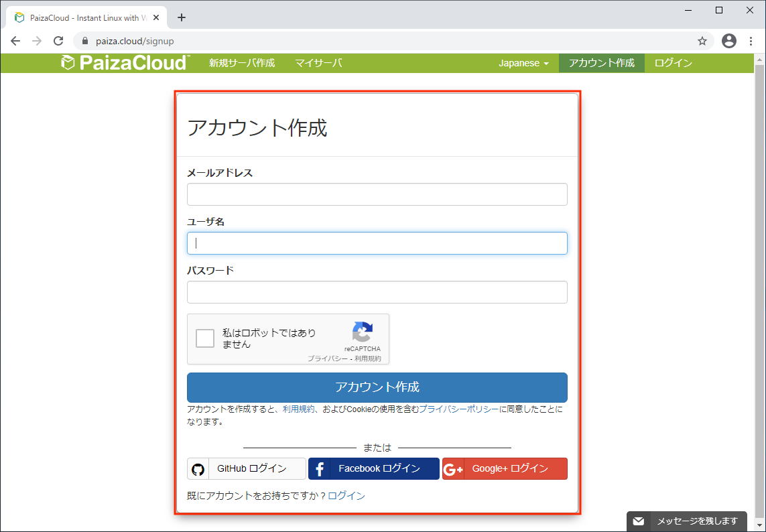
Task: Open 新規サーバ作成 in the navbar
Action: click(x=243, y=63)
